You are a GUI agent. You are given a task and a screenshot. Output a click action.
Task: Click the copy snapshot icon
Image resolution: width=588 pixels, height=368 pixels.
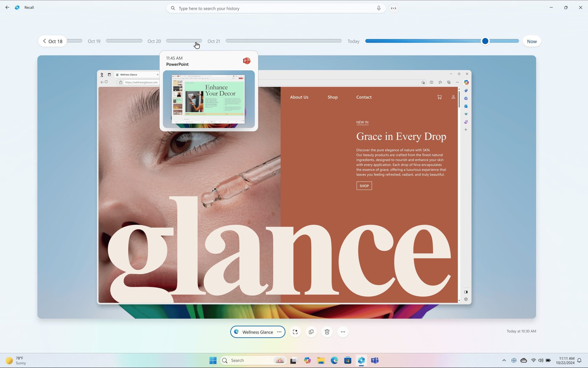(311, 332)
